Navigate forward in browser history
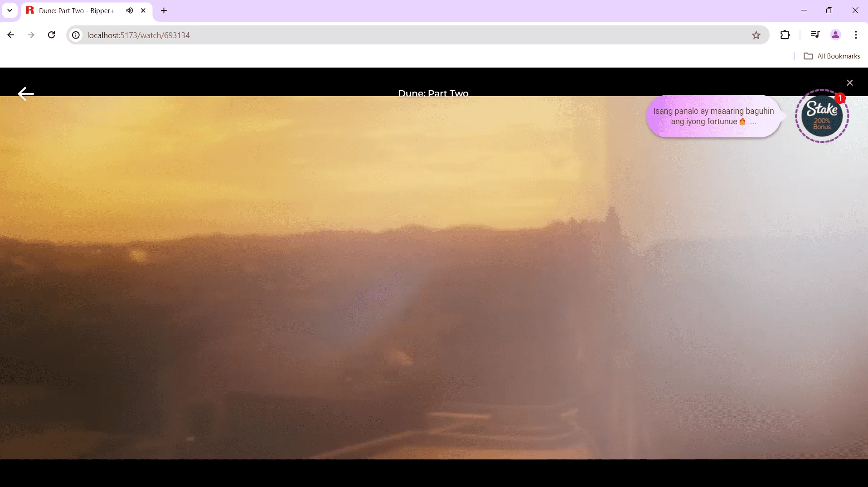 tap(31, 35)
